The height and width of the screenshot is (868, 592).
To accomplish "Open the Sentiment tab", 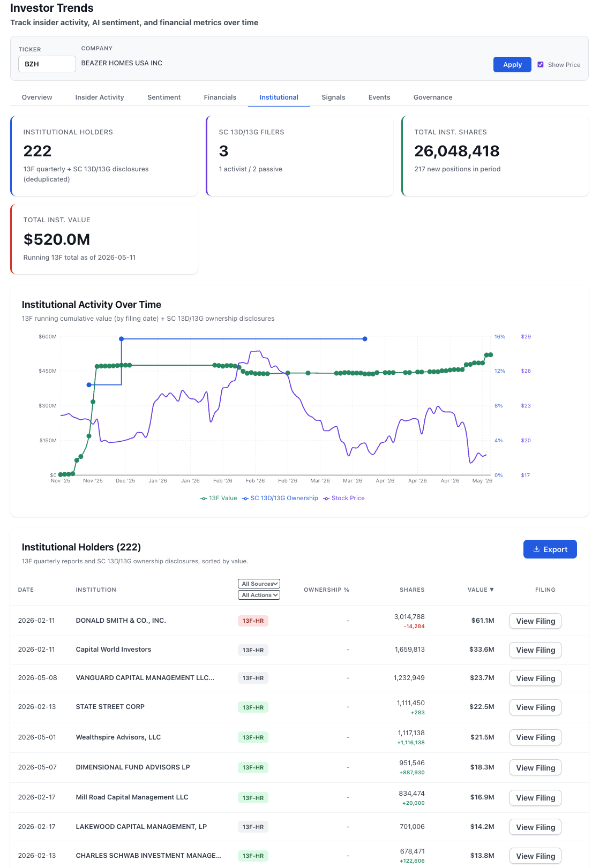I will coord(164,97).
